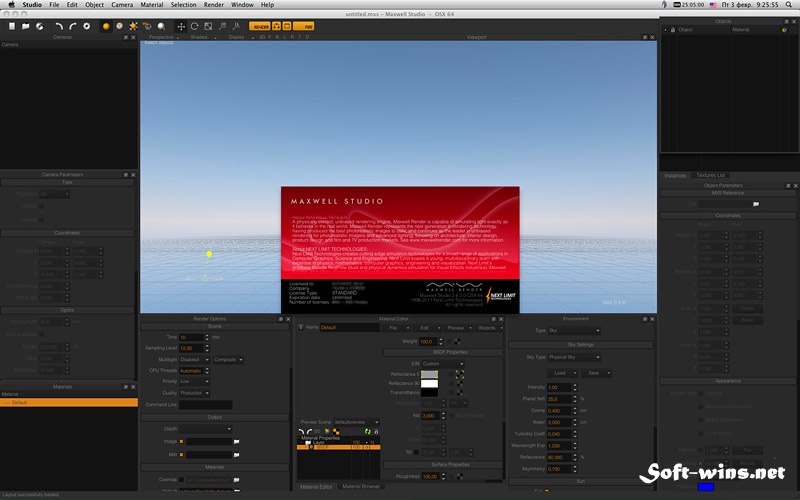800x500 pixels.
Task: Open the Priority Low dropdown
Action: tap(194, 382)
